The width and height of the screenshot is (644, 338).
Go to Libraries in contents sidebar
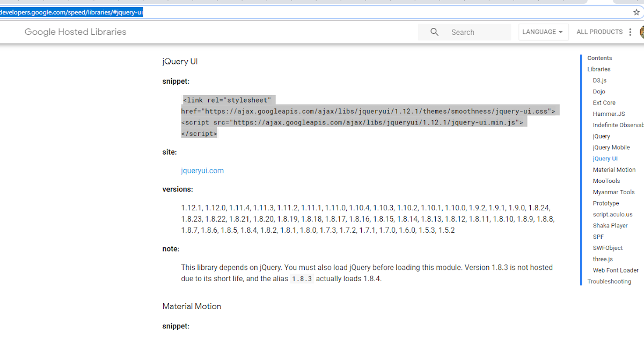click(599, 69)
